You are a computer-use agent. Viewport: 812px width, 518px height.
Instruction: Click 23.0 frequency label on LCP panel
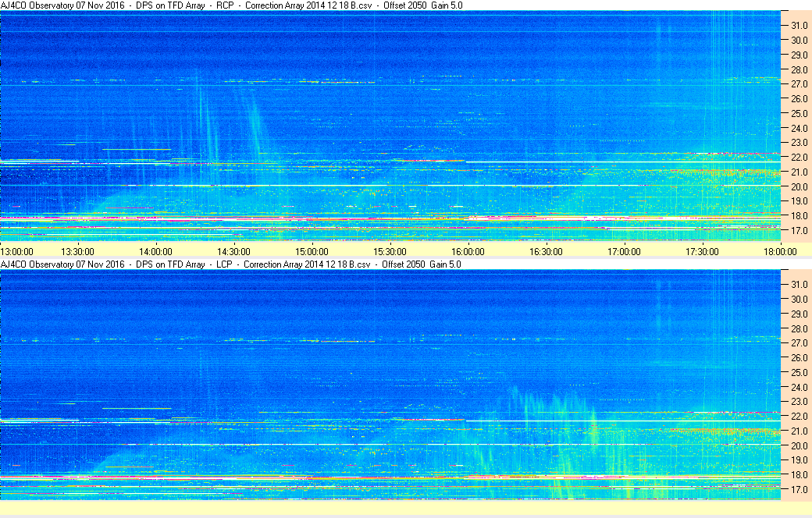pyautogui.click(x=799, y=402)
